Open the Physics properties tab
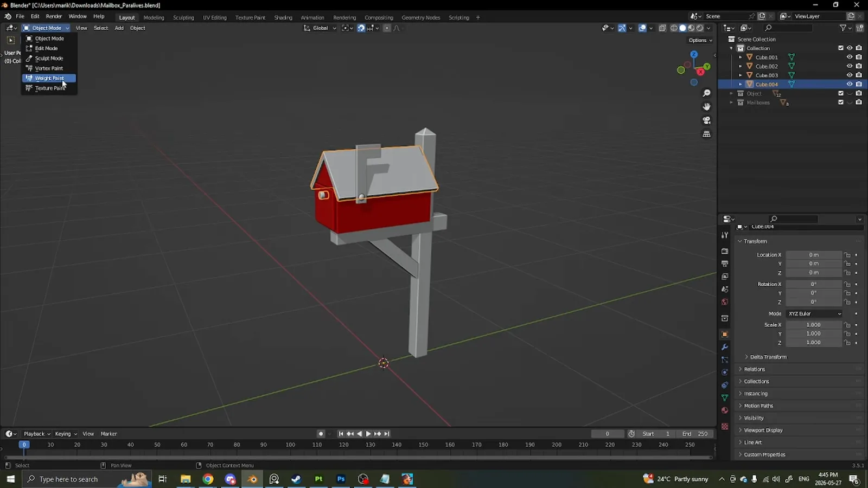 (725, 373)
